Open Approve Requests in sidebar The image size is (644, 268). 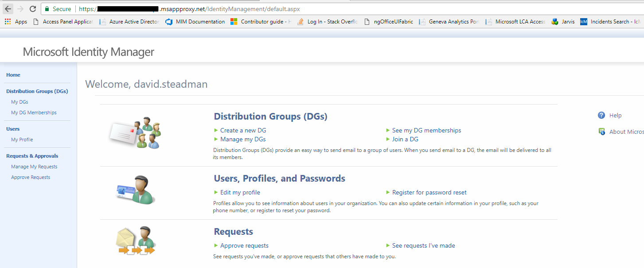31,177
